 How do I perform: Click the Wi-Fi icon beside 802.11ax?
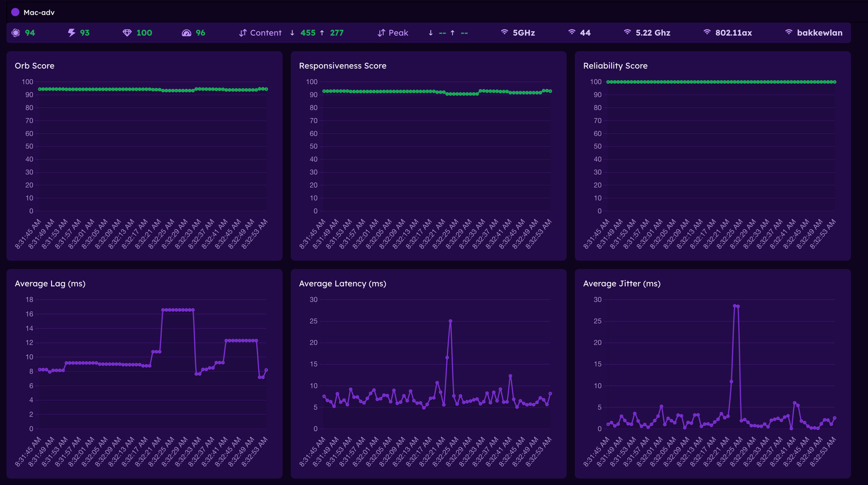[x=707, y=33]
